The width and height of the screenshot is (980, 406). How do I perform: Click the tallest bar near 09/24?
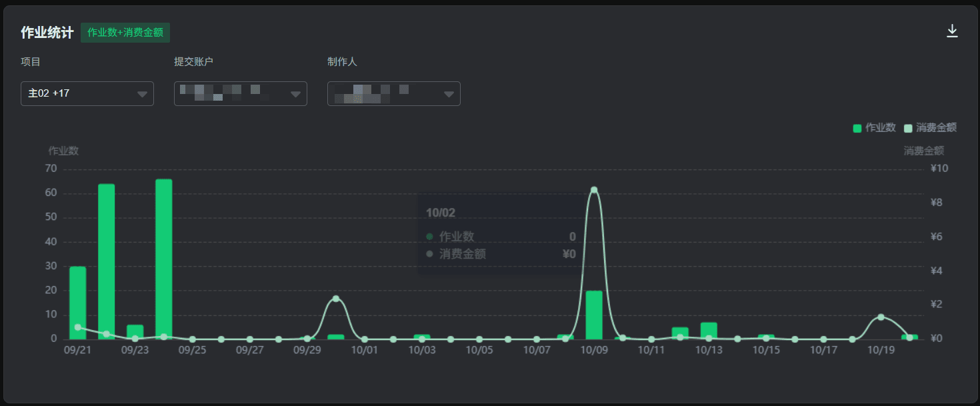pyautogui.click(x=164, y=259)
